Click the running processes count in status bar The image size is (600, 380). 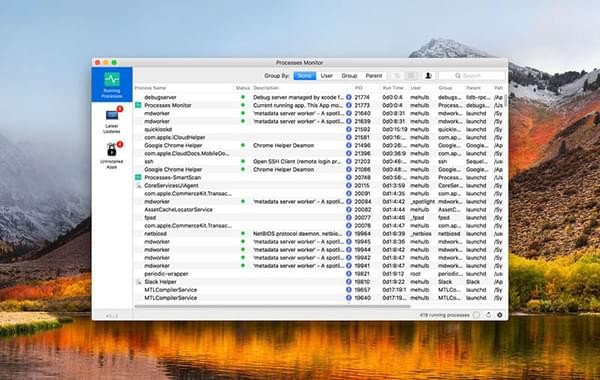tap(444, 315)
